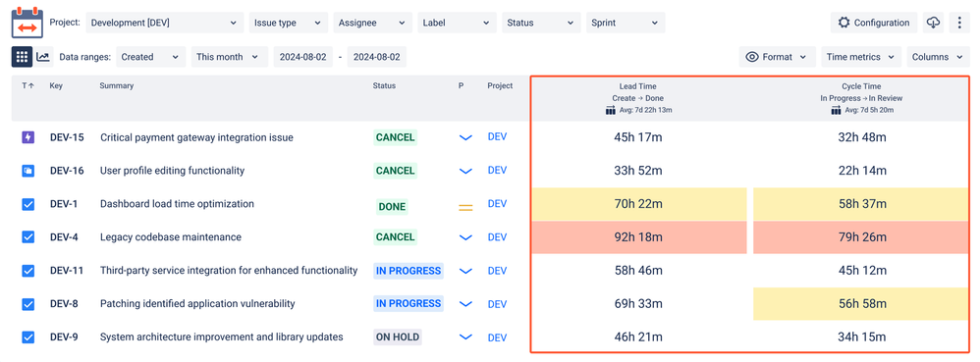The width and height of the screenshot is (980, 362).
Task: Click the Configuration button
Action: pyautogui.click(x=874, y=23)
